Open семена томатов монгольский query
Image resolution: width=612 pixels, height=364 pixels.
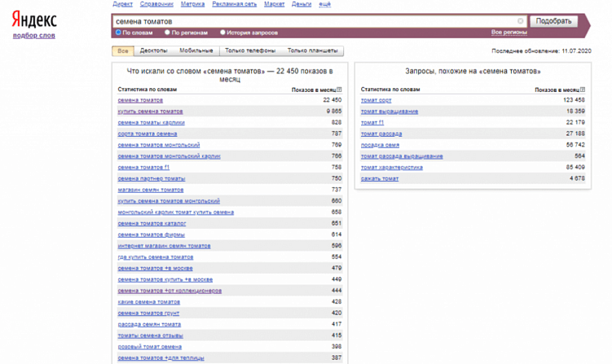(158, 145)
